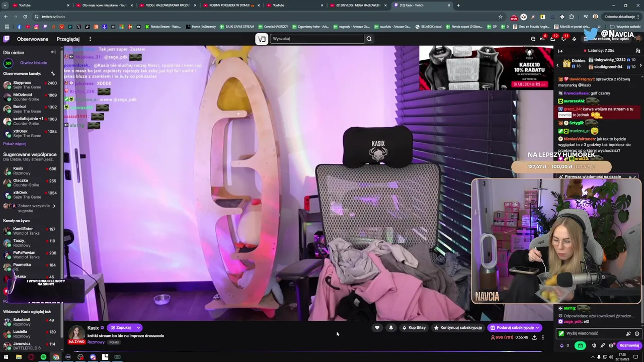Open the Rozmowy category link

[x=96, y=342]
